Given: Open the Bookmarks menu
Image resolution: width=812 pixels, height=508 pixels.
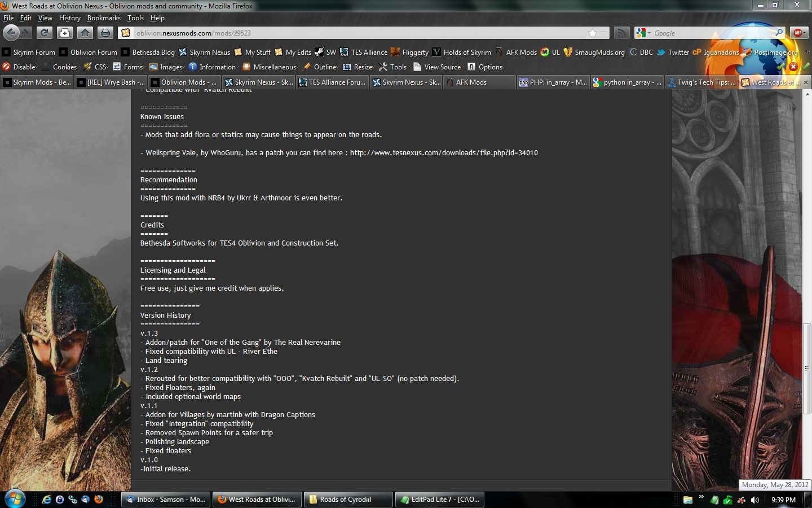Looking at the screenshot, I should (104, 18).
